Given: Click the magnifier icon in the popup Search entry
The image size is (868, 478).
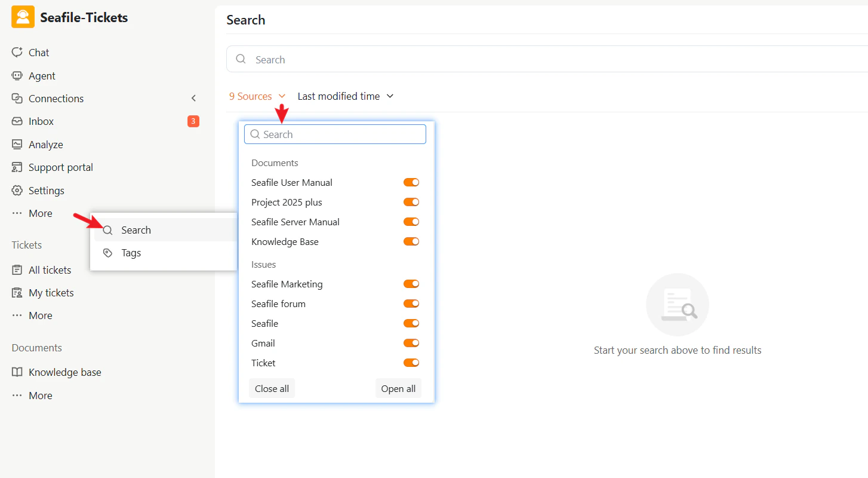Looking at the screenshot, I should pos(107,230).
